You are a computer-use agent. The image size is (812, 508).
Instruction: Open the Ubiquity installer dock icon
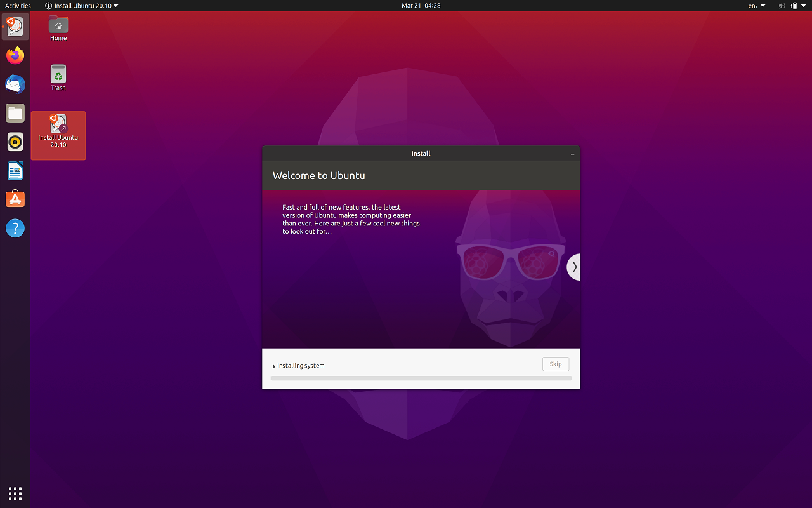click(x=15, y=26)
